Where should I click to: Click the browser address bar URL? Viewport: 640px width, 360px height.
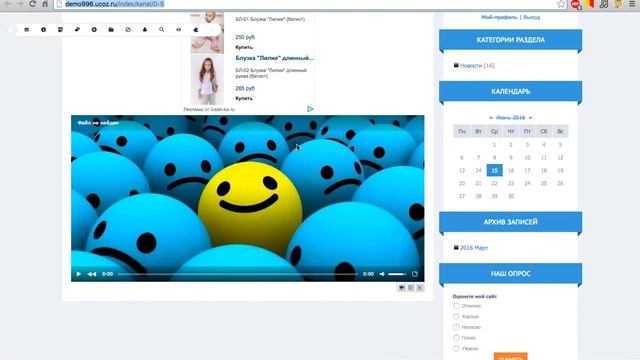115,4
